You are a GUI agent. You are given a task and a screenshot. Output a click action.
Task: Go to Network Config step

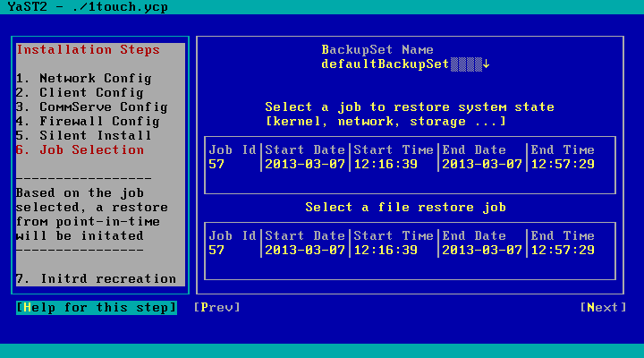(84, 78)
